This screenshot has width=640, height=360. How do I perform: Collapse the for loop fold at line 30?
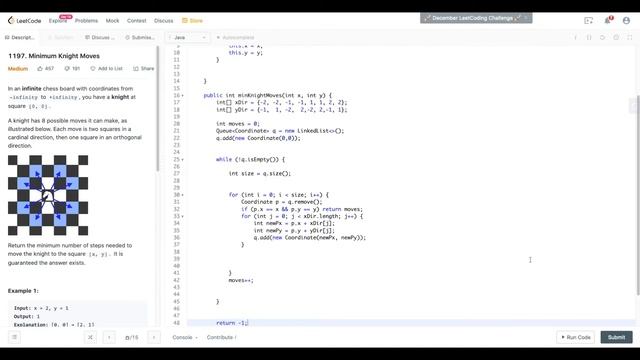click(182, 195)
